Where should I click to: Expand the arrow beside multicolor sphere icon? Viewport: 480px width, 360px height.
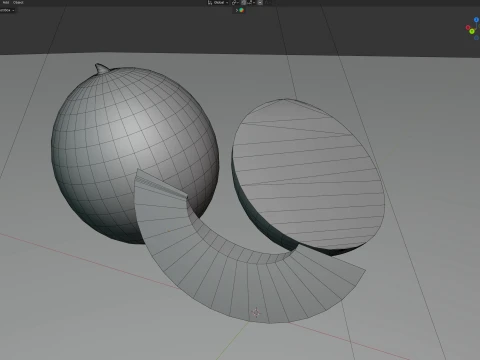click(x=237, y=10)
